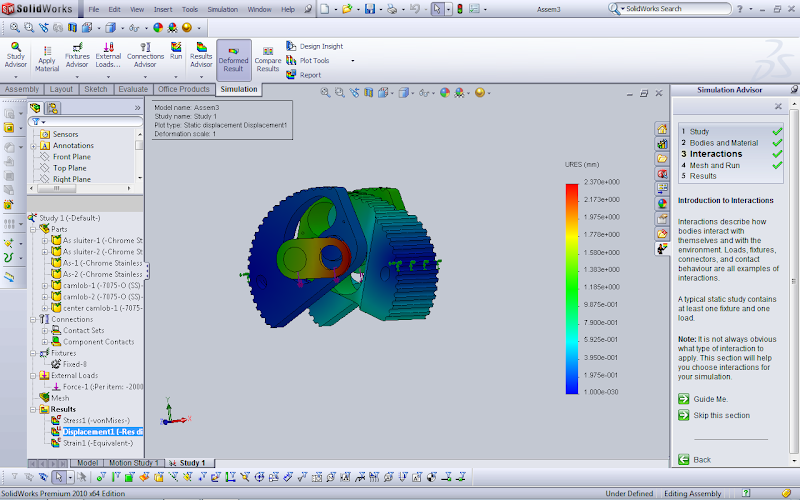Image resolution: width=800 pixels, height=500 pixels.
Task: Click the Run simulation icon
Action: 176,51
